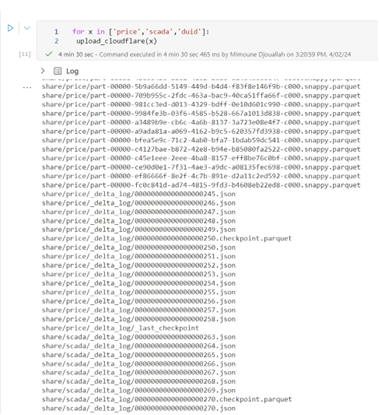
Task: Select log line with part file fc0c841d
Action: [x=201, y=185]
